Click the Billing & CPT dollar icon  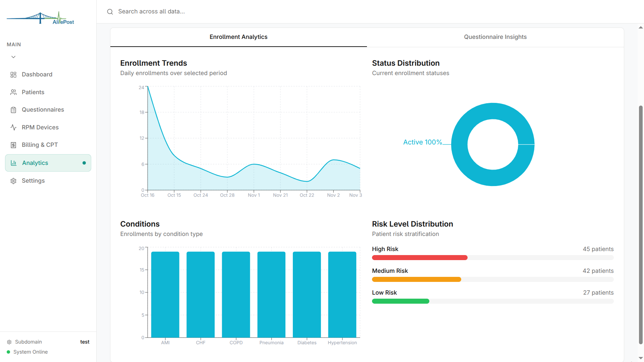[x=13, y=145]
